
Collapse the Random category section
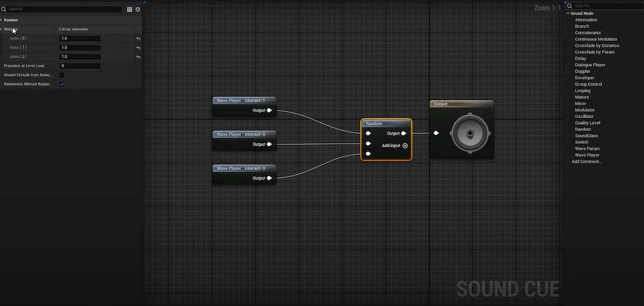click(2, 20)
